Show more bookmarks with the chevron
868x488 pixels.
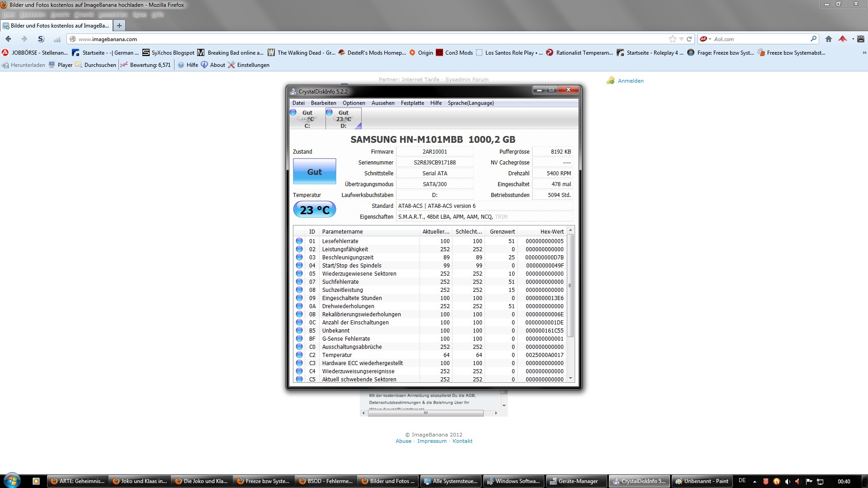864,53
